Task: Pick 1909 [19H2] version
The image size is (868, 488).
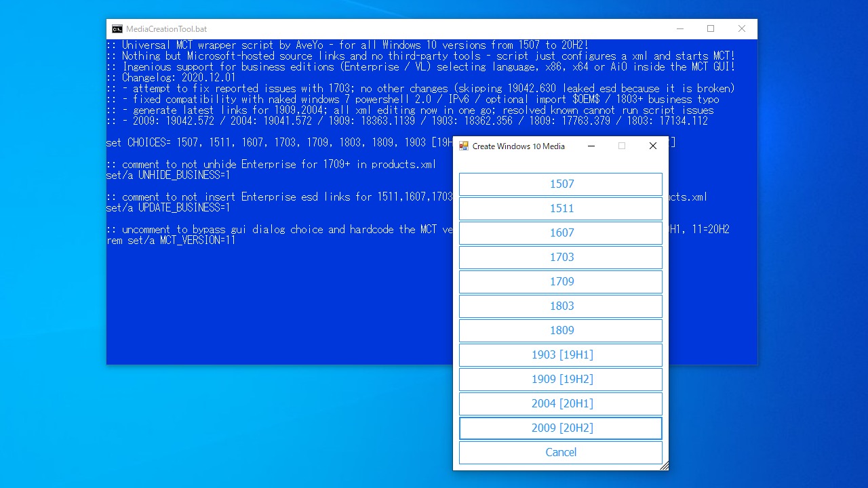Action: [x=561, y=379]
